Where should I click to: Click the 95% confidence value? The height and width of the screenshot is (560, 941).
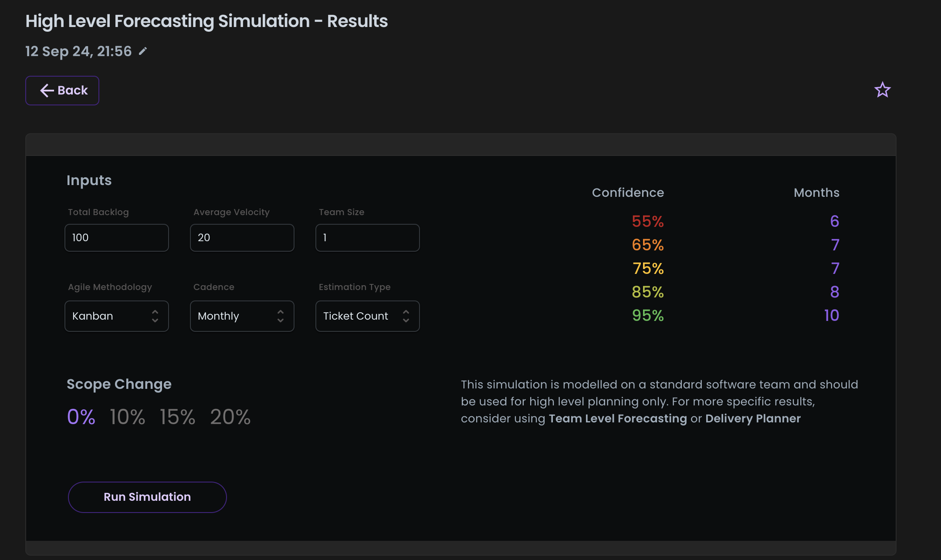pos(648,315)
